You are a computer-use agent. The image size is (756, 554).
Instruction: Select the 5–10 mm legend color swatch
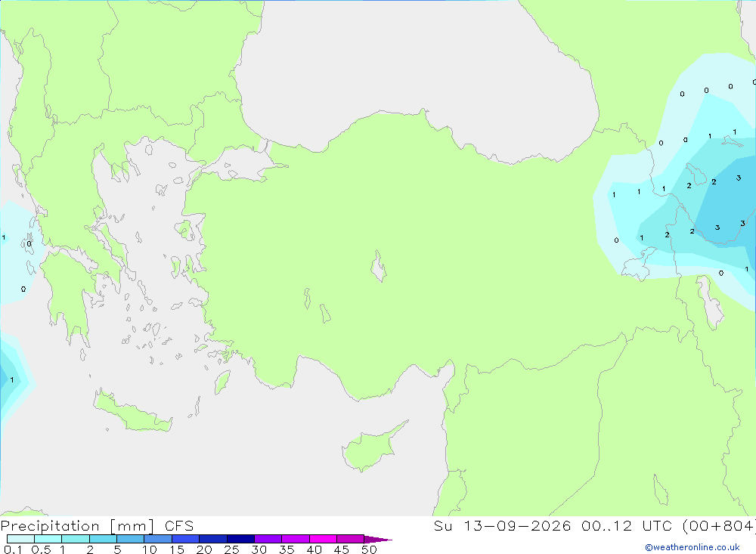pos(131,539)
